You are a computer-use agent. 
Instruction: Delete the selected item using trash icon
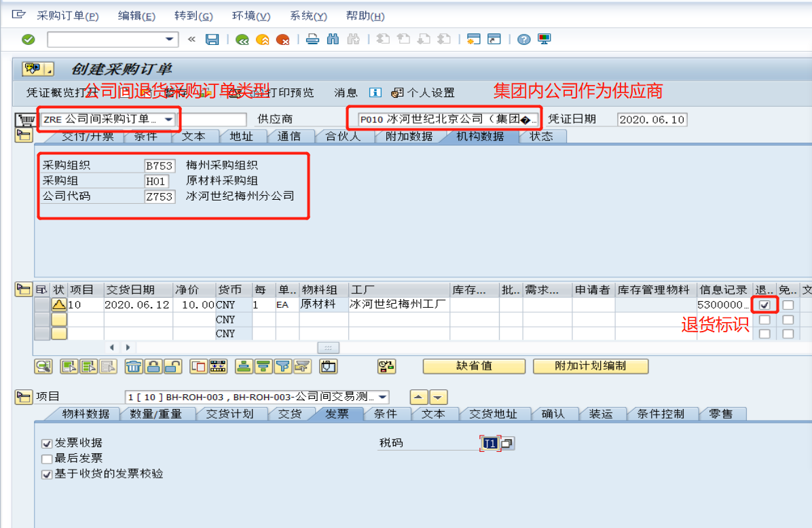coord(134,366)
